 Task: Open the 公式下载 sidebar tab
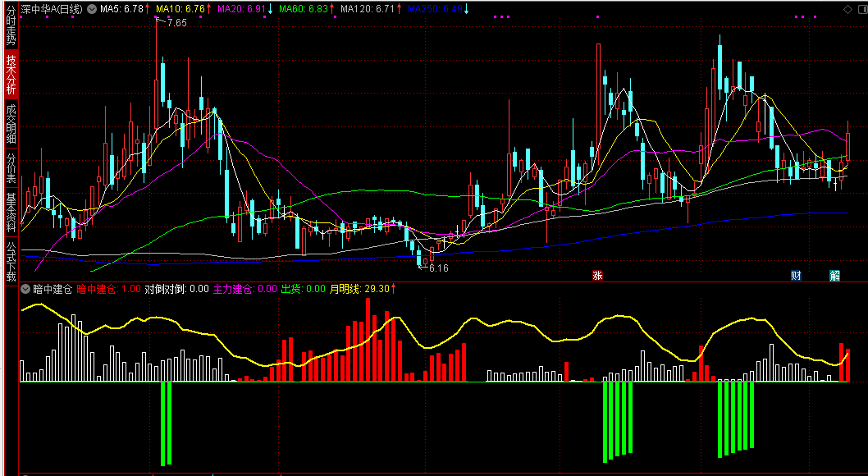[11, 261]
